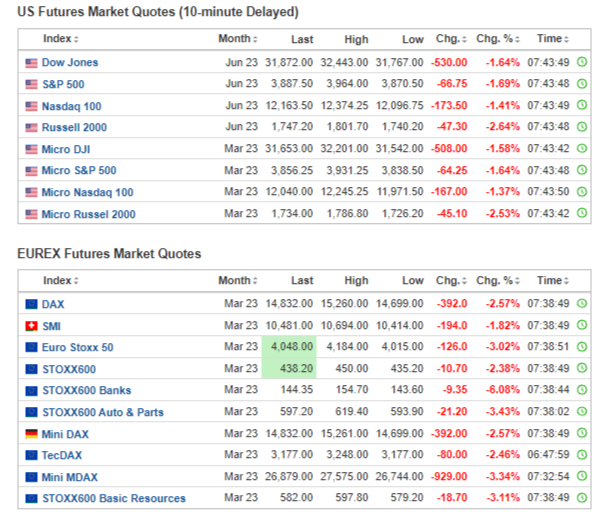The height and width of the screenshot is (519, 607).
Task: Click the clock icon in the DAX row
Action: point(582,303)
